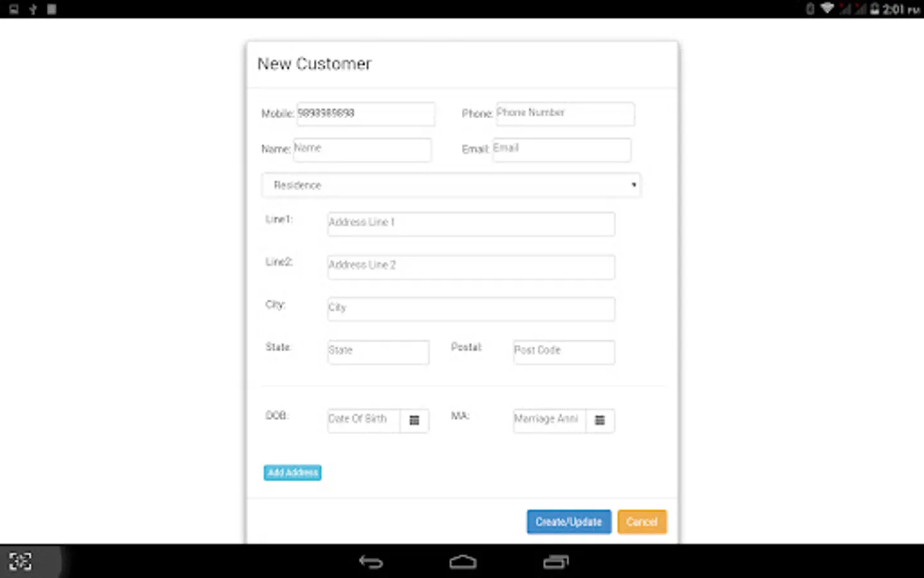Screen dimensions: 924x578
Task: Tap the screenshot capture icon in navigation bar
Action: [x=21, y=561]
